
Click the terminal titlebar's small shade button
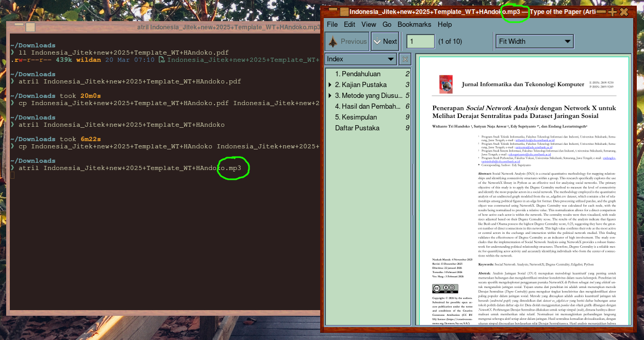(x=19, y=25)
